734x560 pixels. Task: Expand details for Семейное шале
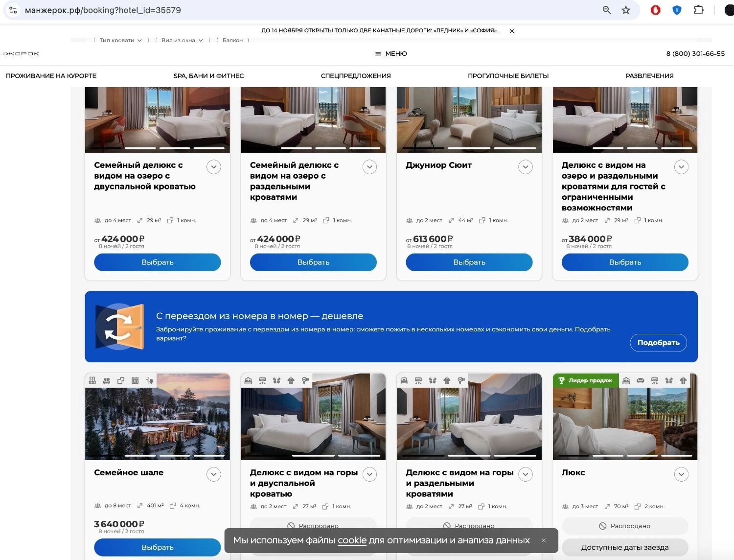(x=213, y=474)
